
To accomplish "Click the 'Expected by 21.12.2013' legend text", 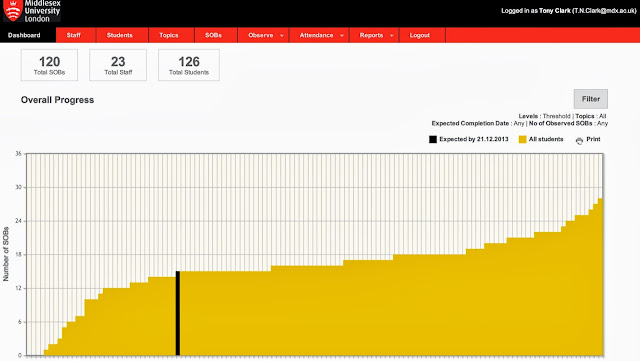I will point(474,139).
